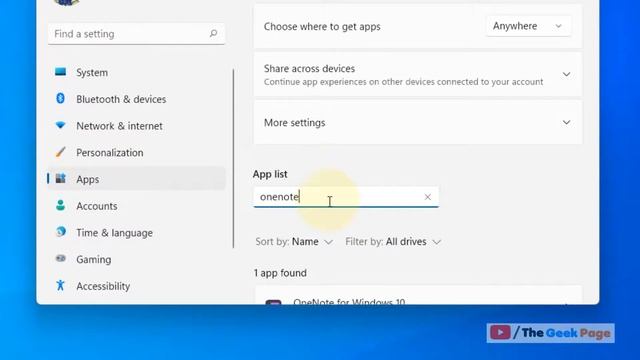640x360 pixels.
Task: Click the Personalization paintbrush icon
Action: (60, 152)
